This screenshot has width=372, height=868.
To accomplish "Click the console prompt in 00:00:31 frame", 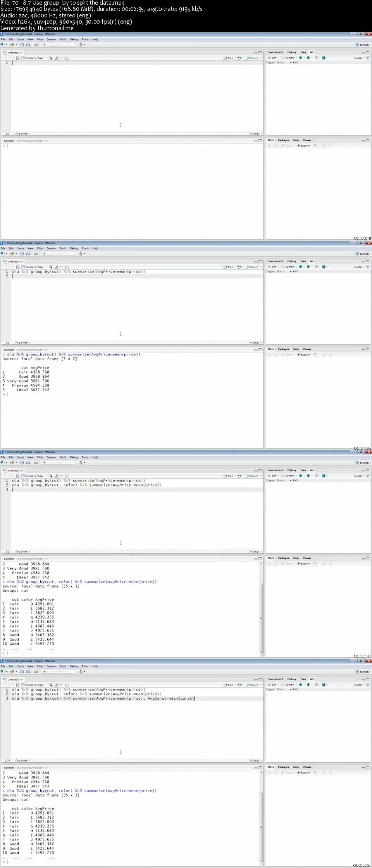I will coord(5,146).
